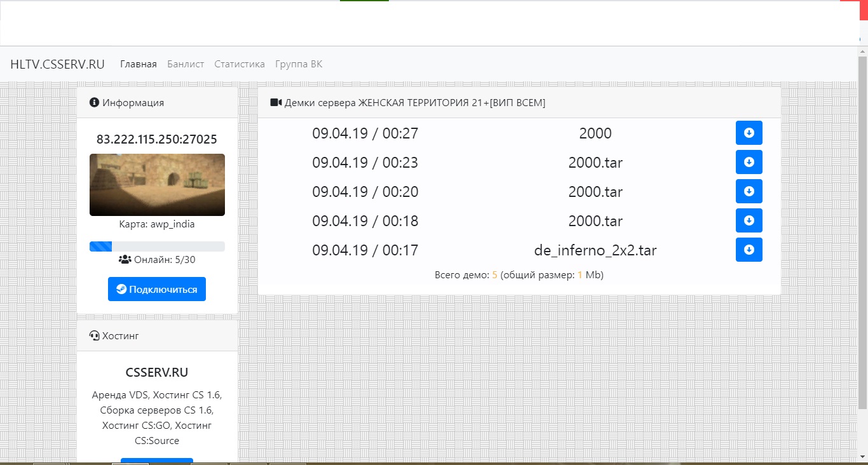The image size is (868, 465).
Task: Click the server address 83.222.115.250:27025
Action: pos(157,139)
